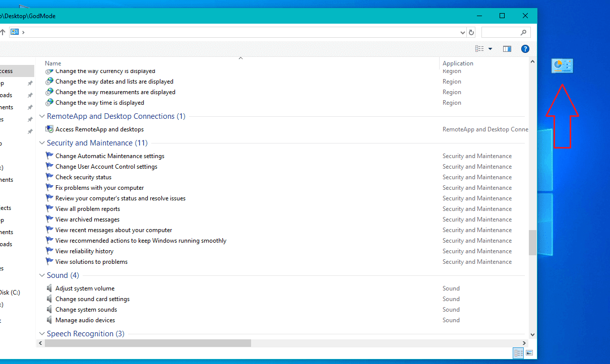The height and width of the screenshot is (364, 610).
Task: Open the address bar history dropdown
Action: click(x=463, y=32)
